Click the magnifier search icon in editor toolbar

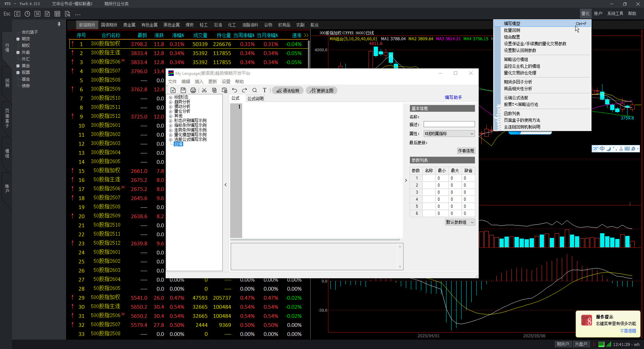click(255, 90)
